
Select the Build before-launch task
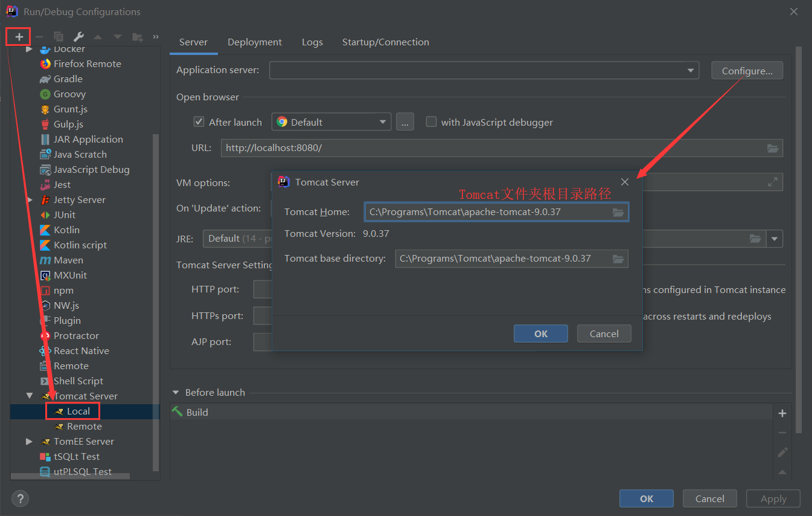(472, 412)
